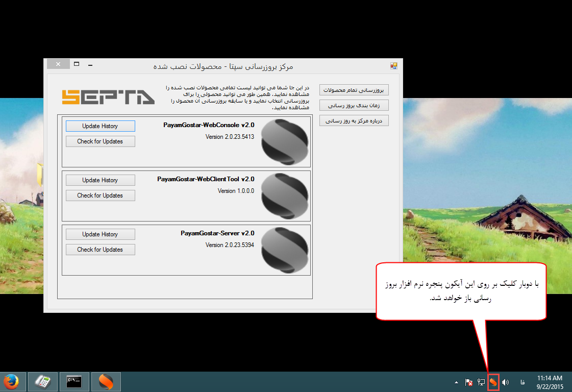Click the PayamGostar-Server product logo
The height and width of the screenshot is (392, 572).
(285, 250)
